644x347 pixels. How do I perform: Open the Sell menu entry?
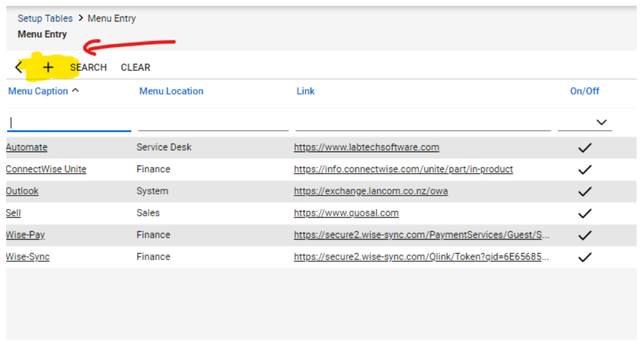pos(13,213)
